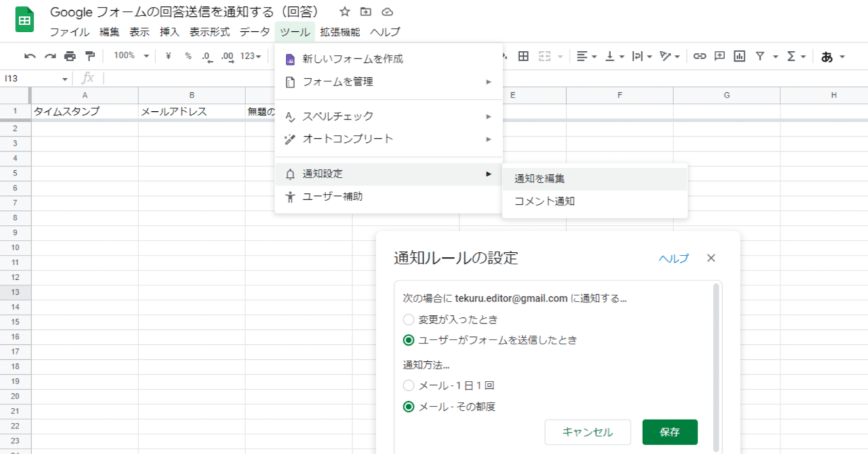This screenshot has width=868, height=454.
Task: Select the 変更が入ったとき radio button
Action: (x=409, y=319)
